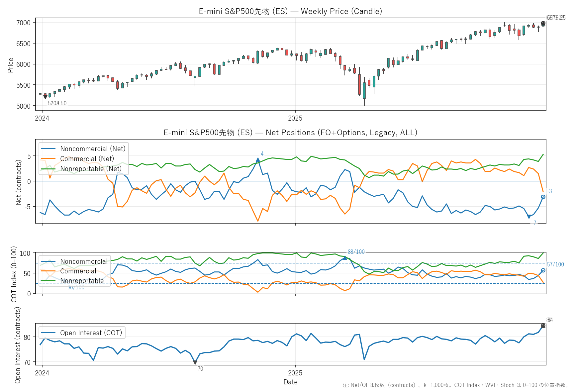Click the Net Positions chart title
The width and height of the screenshot is (574, 392).
tap(290, 133)
